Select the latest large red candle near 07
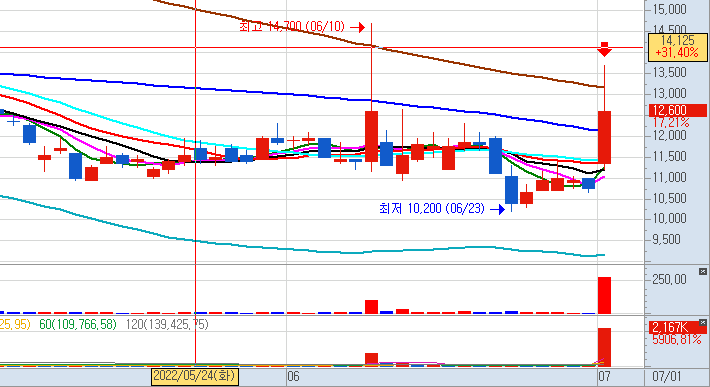The width and height of the screenshot is (710, 387). (x=604, y=137)
